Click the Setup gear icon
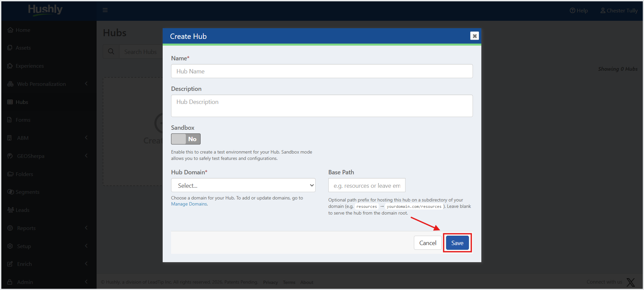The width and height of the screenshot is (644, 290). (x=10, y=246)
